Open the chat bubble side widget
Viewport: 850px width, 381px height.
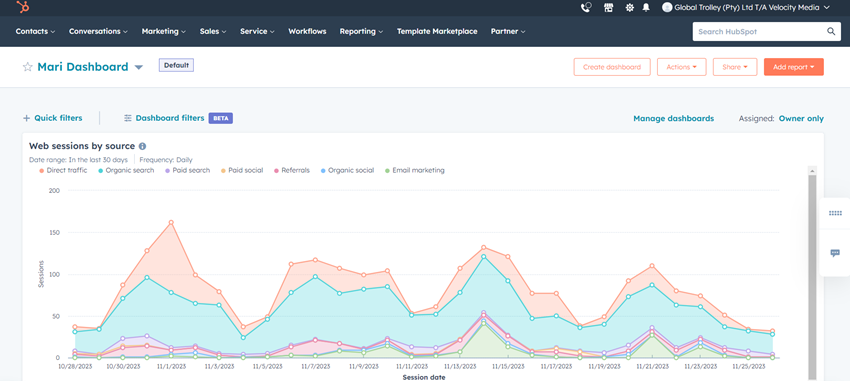click(x=835, y=253)
